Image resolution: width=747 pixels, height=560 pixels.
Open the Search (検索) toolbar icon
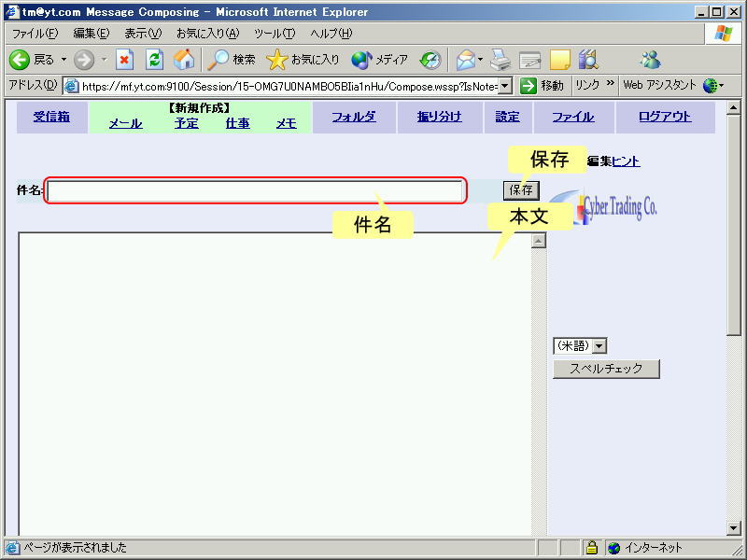coord(218,60)
